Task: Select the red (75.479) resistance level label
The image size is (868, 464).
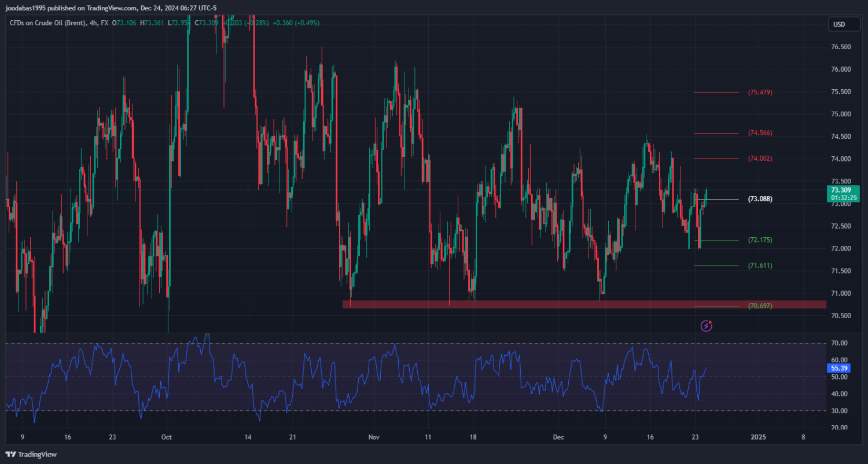Action: coord(760,93)
